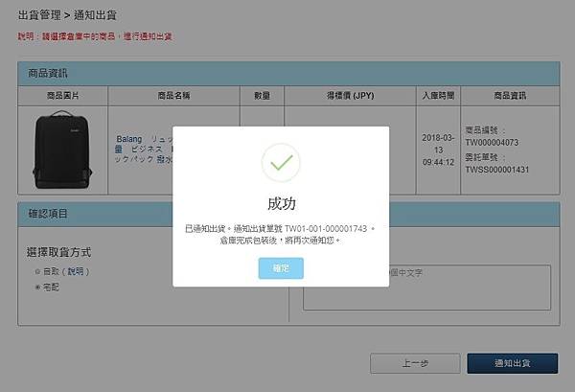Image resolution: width=575 pixels, height=392 pixels.
Task: Click the 出貨管理 > 通知出貨 breadcrumb heading
Action: coord(67,15)
